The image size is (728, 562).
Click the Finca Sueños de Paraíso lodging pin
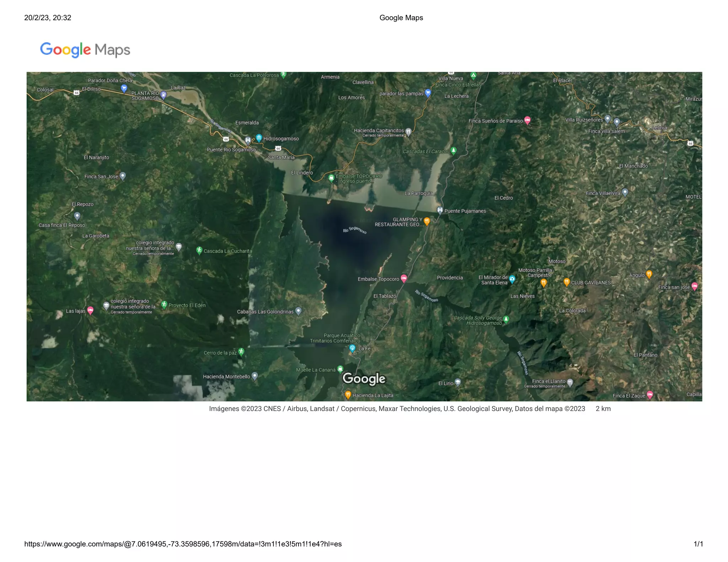tap(528, 120)
